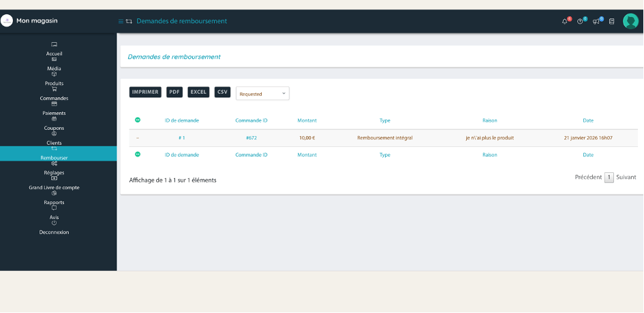Viewport: 644px width, 313px height.
Task: Sort by top ID de demande header
Action: [181, 120]
